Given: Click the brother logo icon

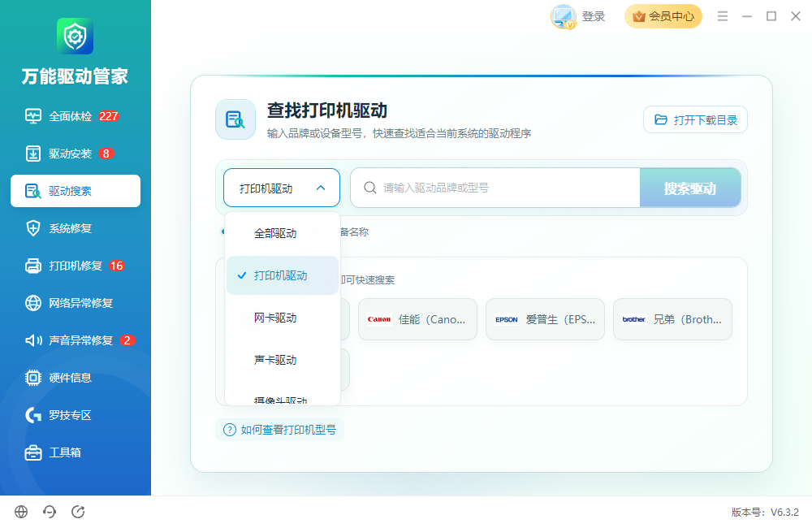Looking at the screenshot, I should pyautogui.click(x=633, y=319).
